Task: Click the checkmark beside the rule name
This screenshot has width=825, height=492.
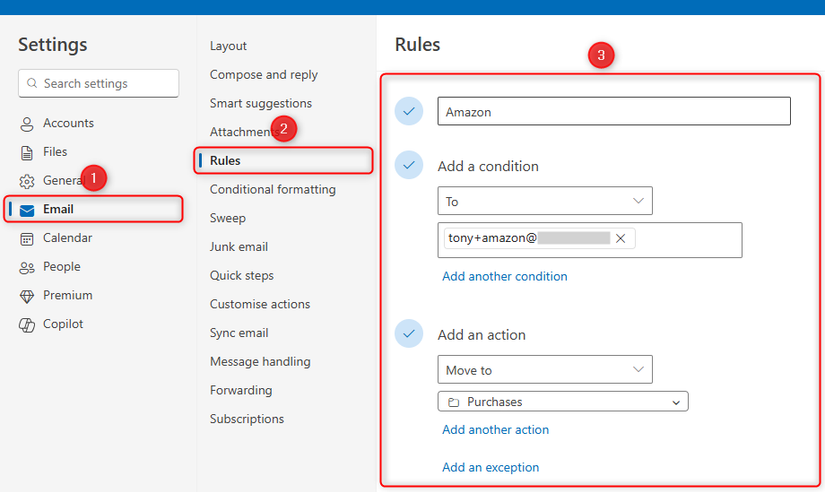Action: tap(409, 111)
